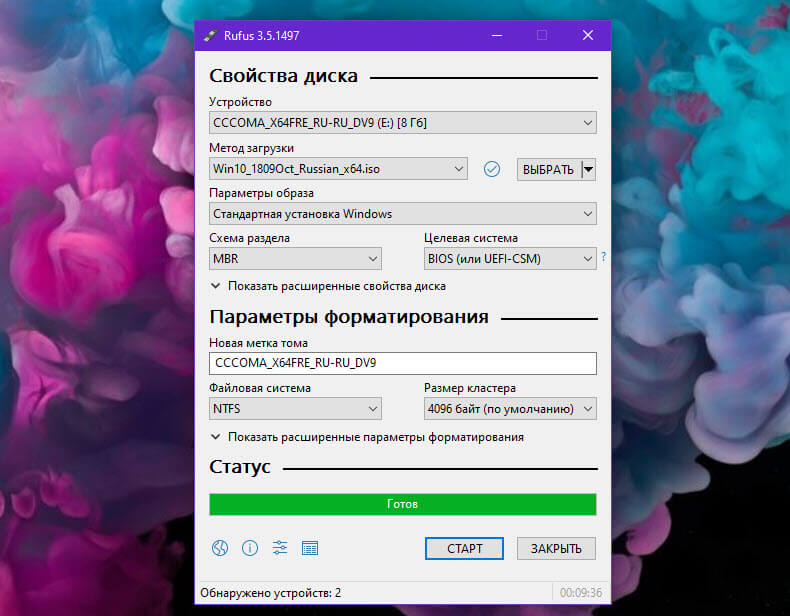Open the device dropdown showing CCCOMA_X64FRE

point(403,122)
